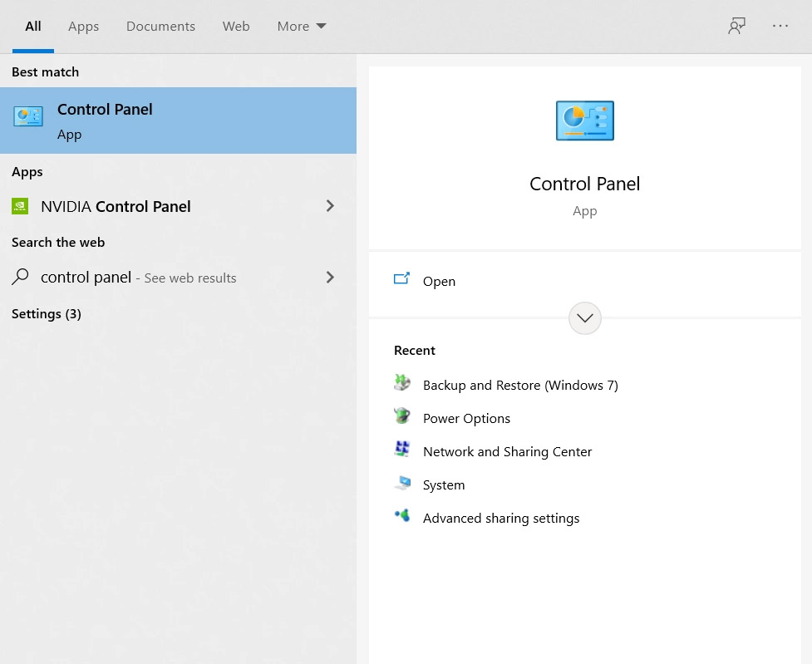812x664 pixels.
Task: Switch to the Apps tab
Action: (x=83, y=27)
